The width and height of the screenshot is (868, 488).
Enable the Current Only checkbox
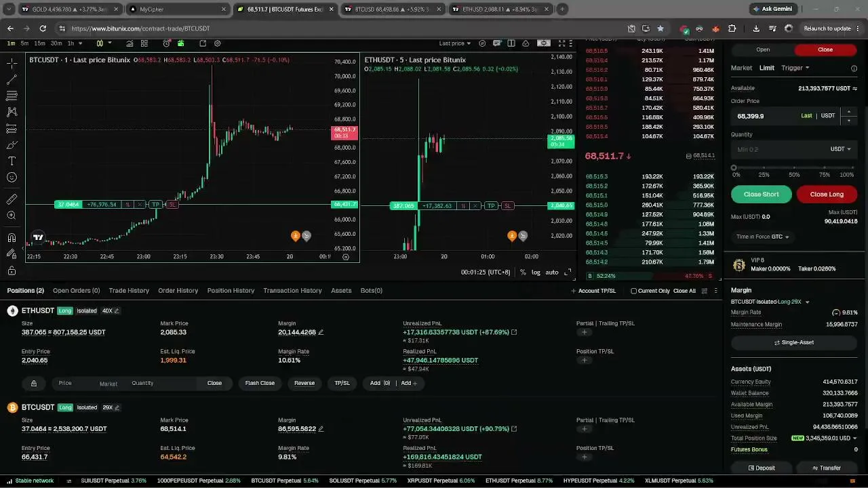[633, 291]
